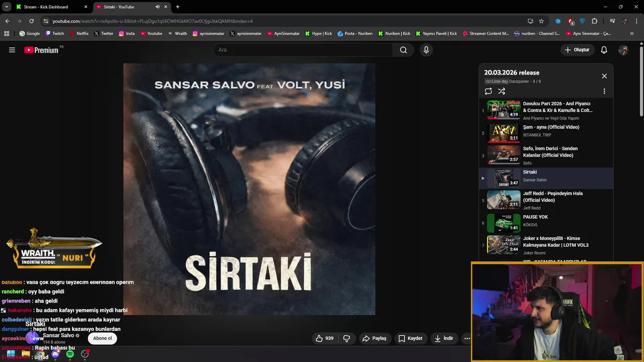Click the Abone ol subscribe button
Image resolution: width=644 pixels, height=362 pixels.
103,338
